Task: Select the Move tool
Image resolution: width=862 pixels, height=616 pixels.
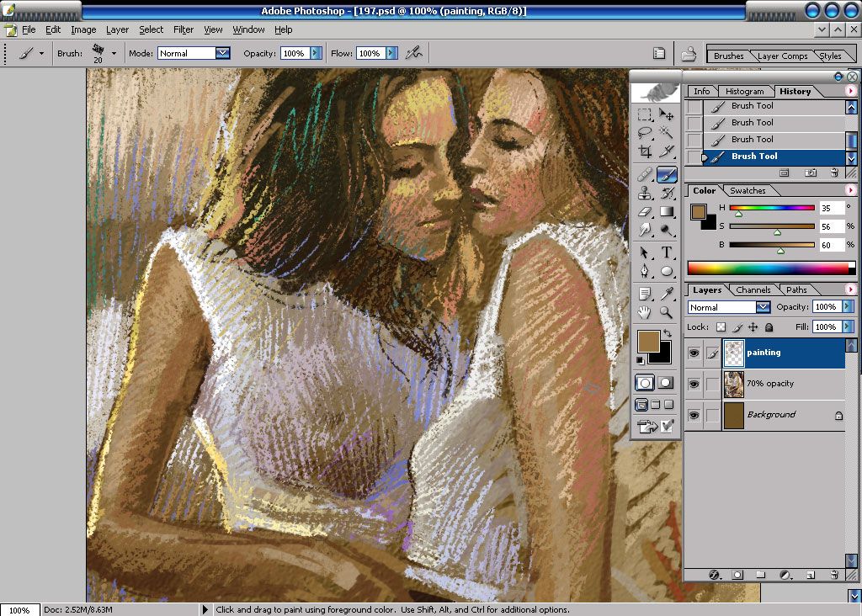Action: (667, 114)
